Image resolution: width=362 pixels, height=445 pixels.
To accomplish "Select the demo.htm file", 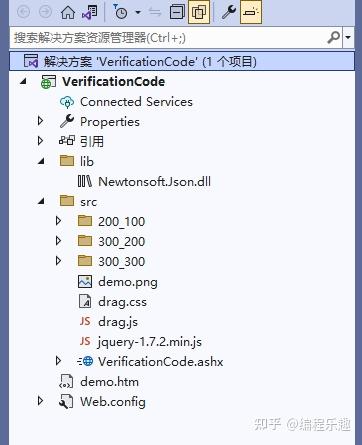I will coord(110,382).
